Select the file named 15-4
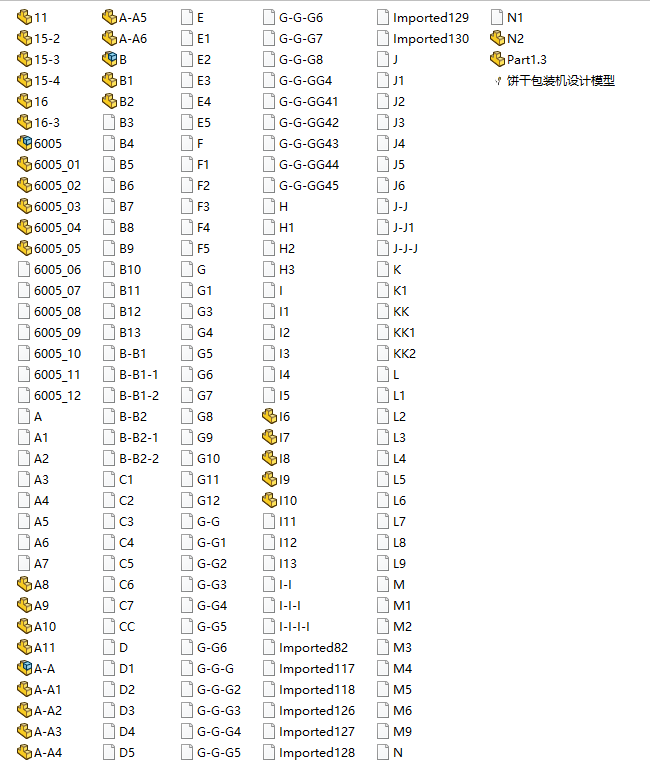Viewport: 650px width, 763px height. coord(47,80)
